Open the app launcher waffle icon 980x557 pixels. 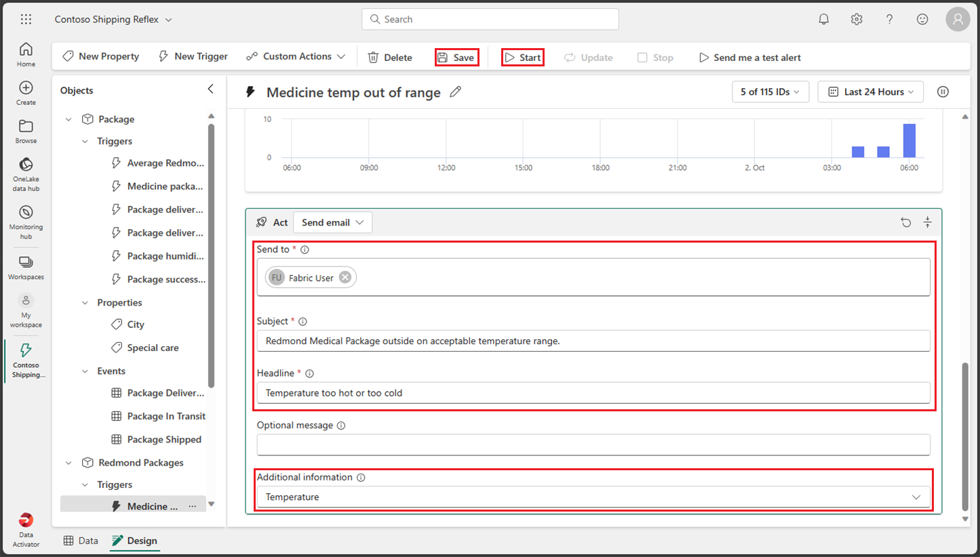click(26, 20)
